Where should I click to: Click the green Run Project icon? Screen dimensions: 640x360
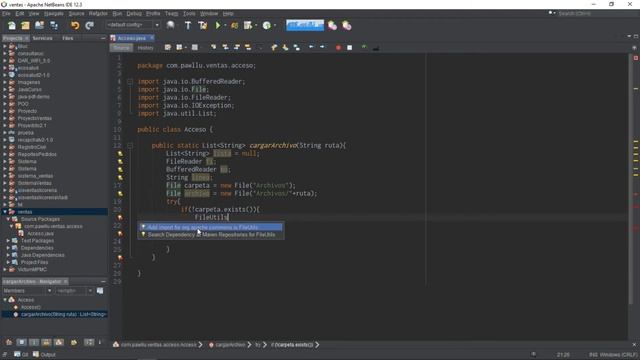[x=218, y=25]
